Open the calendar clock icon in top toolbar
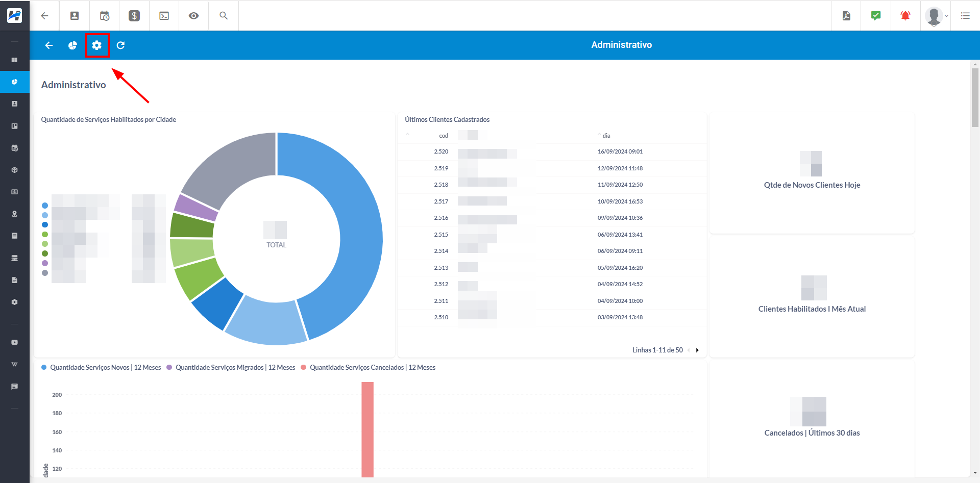The image size is (980, 483). pos(105,16)
